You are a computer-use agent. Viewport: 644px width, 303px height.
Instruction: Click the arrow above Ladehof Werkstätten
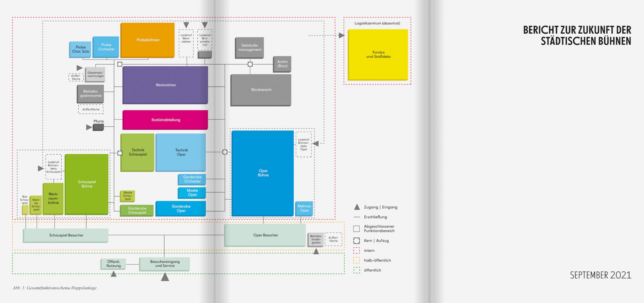[x=186, y=25]
